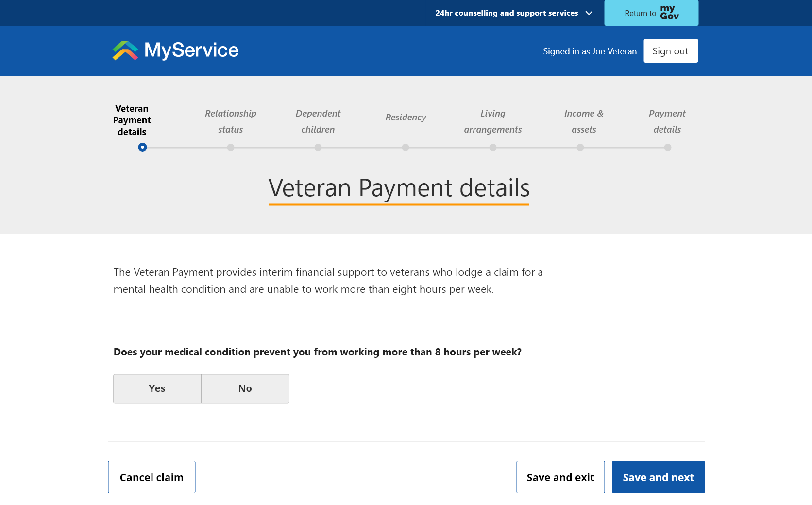Image resolution: width=812 pixels, height=505 pixels.
Task: Go to Dependent children step
Action: (318, 121)
